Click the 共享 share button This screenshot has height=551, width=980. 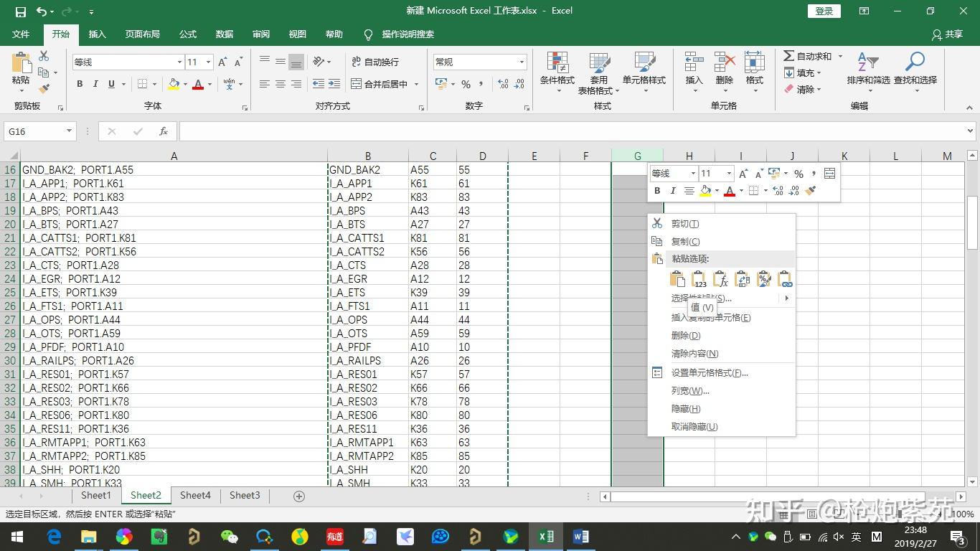pos(947,34)
